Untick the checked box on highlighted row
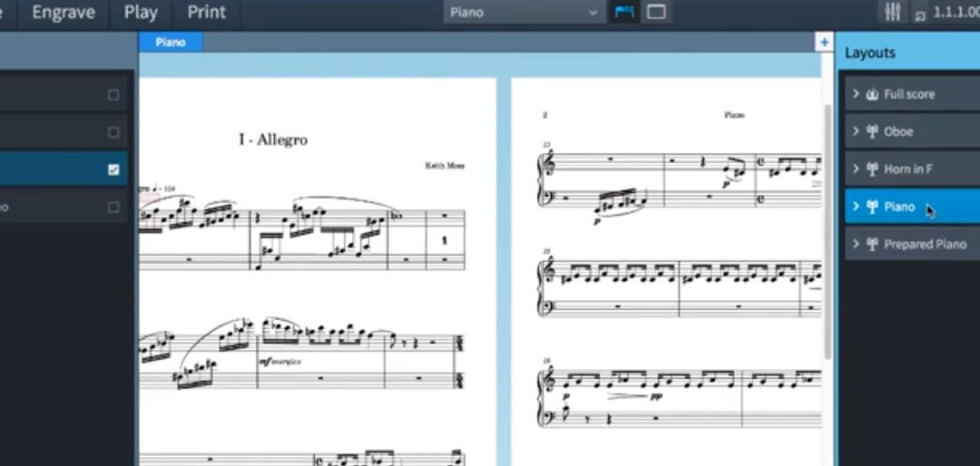Viewport: 980px width, 466px height. click(x=113, y=170)
